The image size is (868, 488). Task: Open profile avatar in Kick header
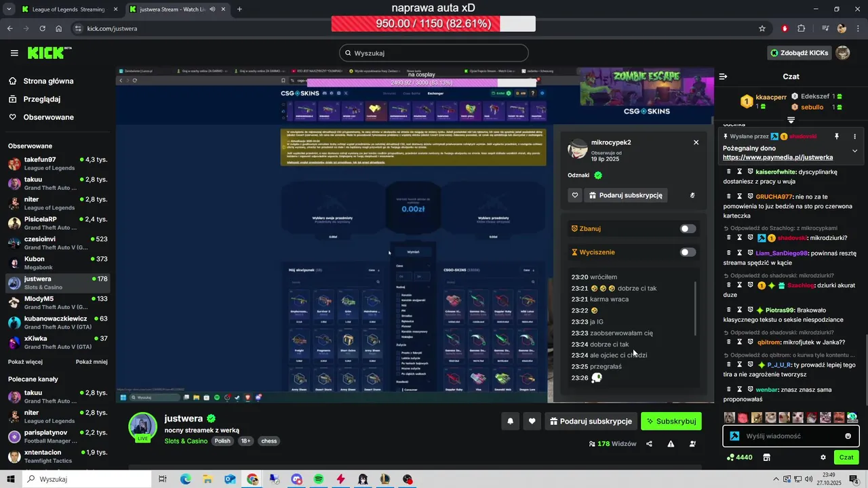click(x=842, y=53)
